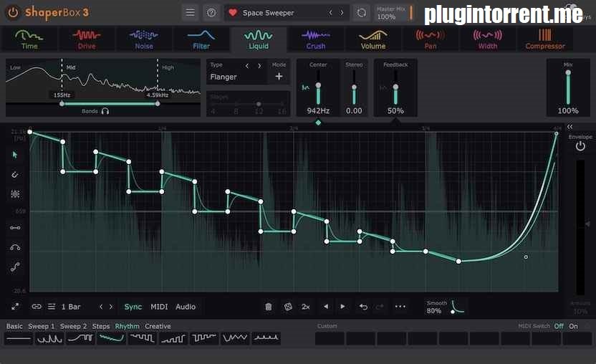
Task: Toggle the Envelope power button
Action: (580, 146)
